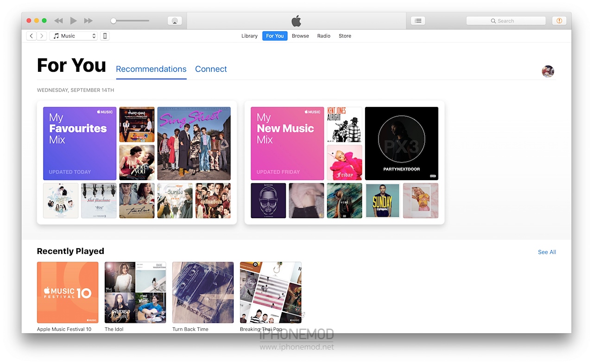
Task: Adjust the volume slider knob
Action: coord(113,21)
